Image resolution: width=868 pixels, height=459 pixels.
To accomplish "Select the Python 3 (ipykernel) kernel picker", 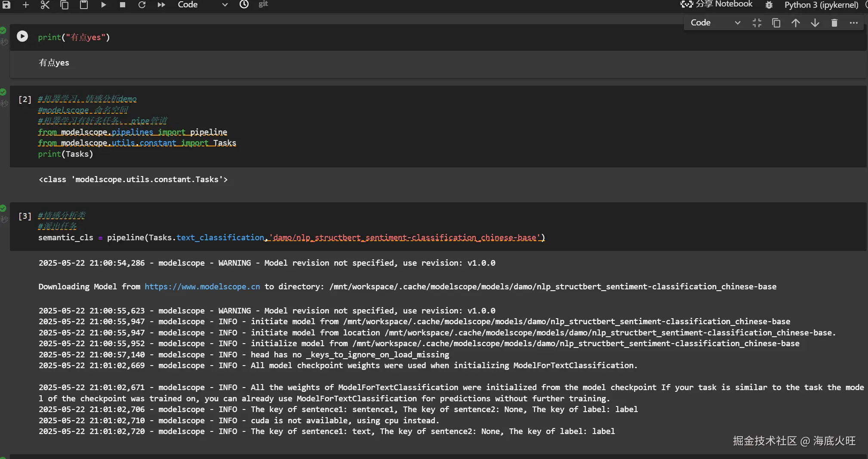I will click(821, 5).
